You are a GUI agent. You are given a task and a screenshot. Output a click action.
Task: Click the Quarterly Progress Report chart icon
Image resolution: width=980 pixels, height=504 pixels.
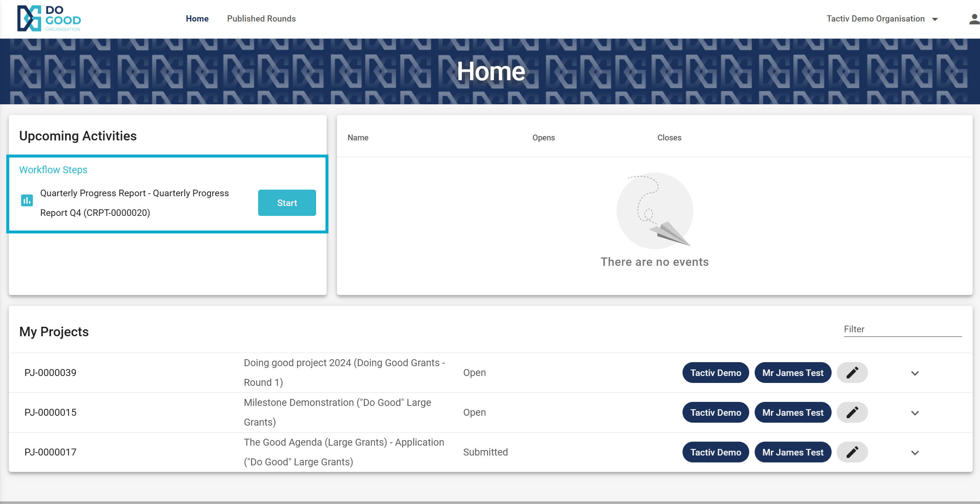click(x=27, y=200)
